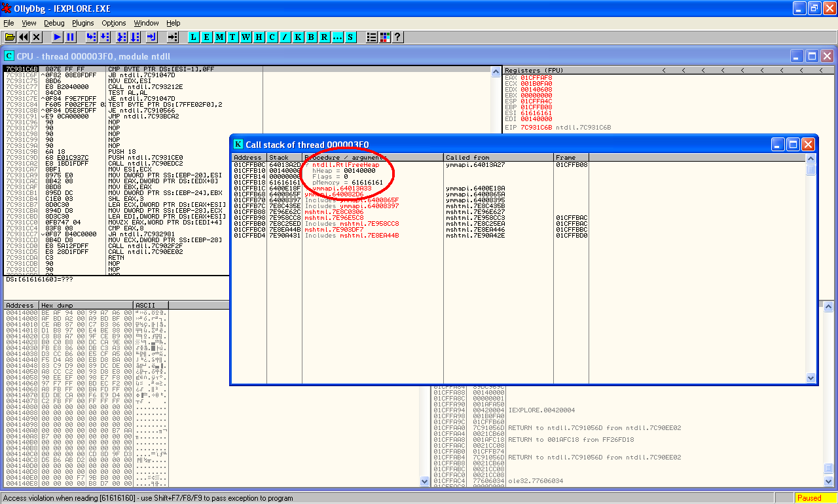Show Handles with the H toolbar icon
Screen dimensions: 838x504
click(x=259, y=37)
